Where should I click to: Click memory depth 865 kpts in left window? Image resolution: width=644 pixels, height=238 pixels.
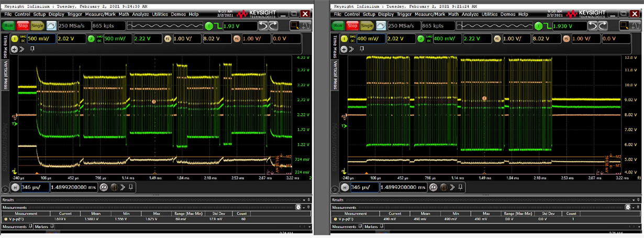point(108,26)
